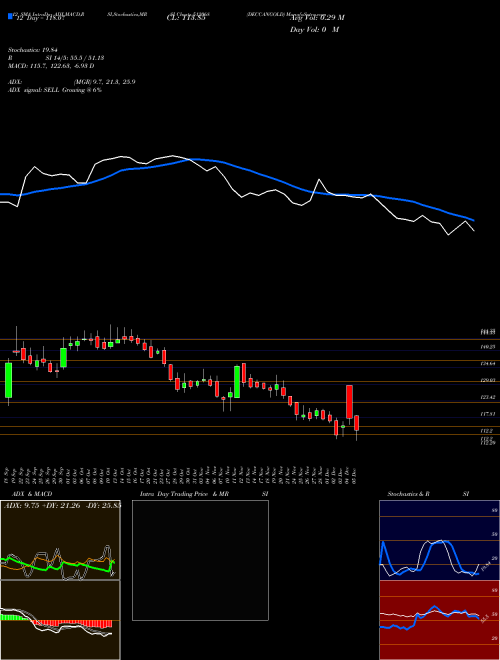Click the 'Intra Day Trading Price & MR' title
This screenshot has height=660, width=500.
[x=185, y=494]
